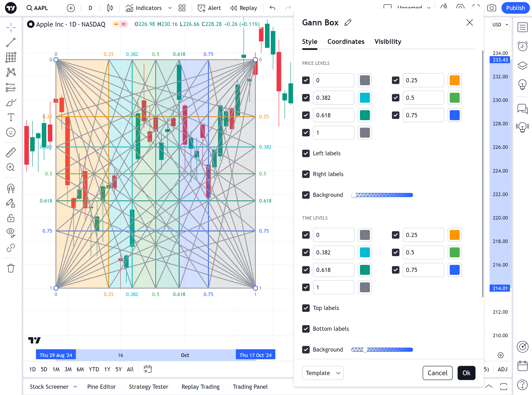532x395 pixels.
Task: Open the Template dropdown
Action: pyautogui.click(x=323, y=373)
